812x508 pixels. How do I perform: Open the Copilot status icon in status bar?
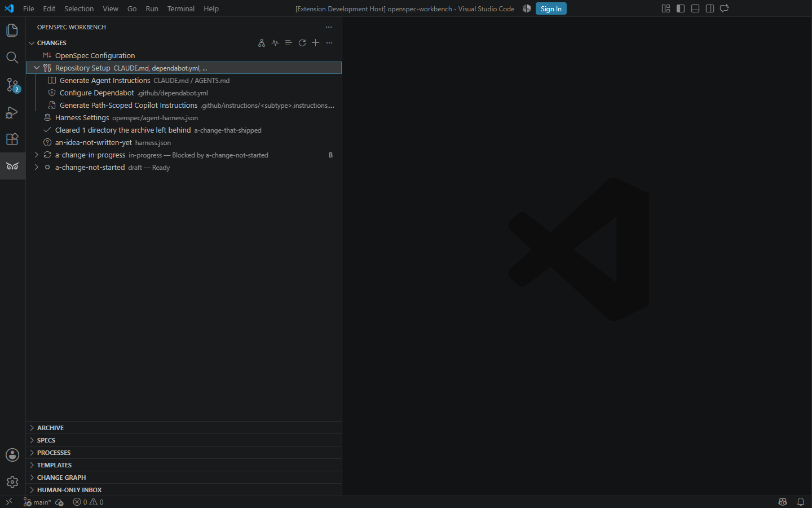[783, 502]
